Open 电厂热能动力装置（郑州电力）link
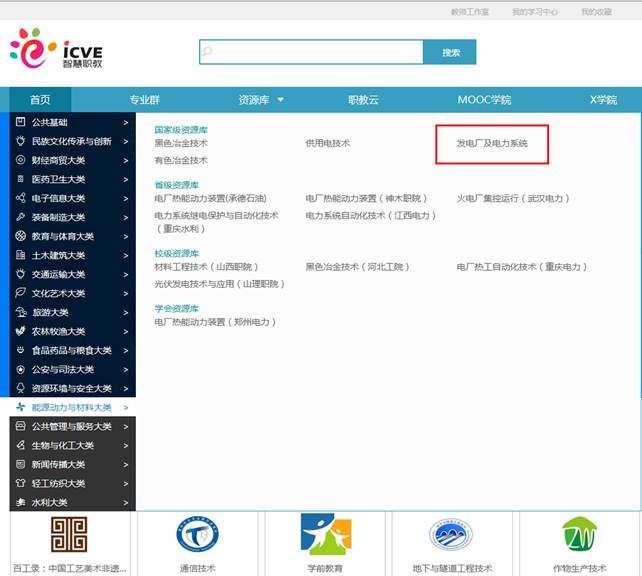The image size is (642, 576). [215, 322]
